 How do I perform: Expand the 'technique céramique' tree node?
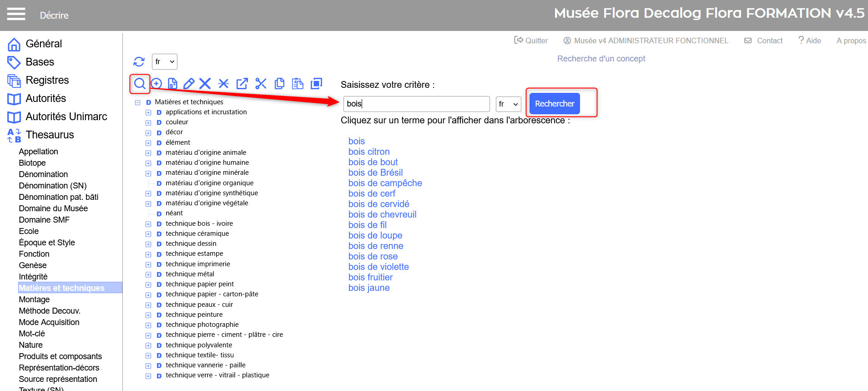148,234
